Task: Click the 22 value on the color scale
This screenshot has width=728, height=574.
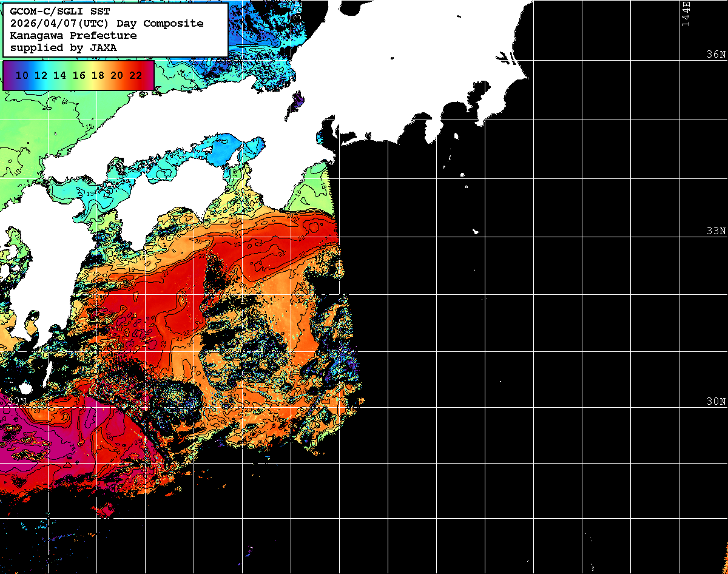Action: [136, 75]
